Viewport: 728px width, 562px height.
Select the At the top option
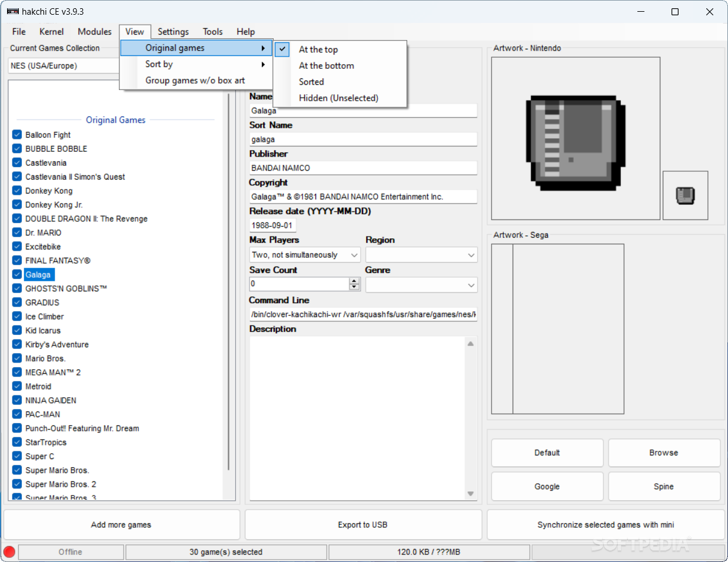tap(340, 50)
